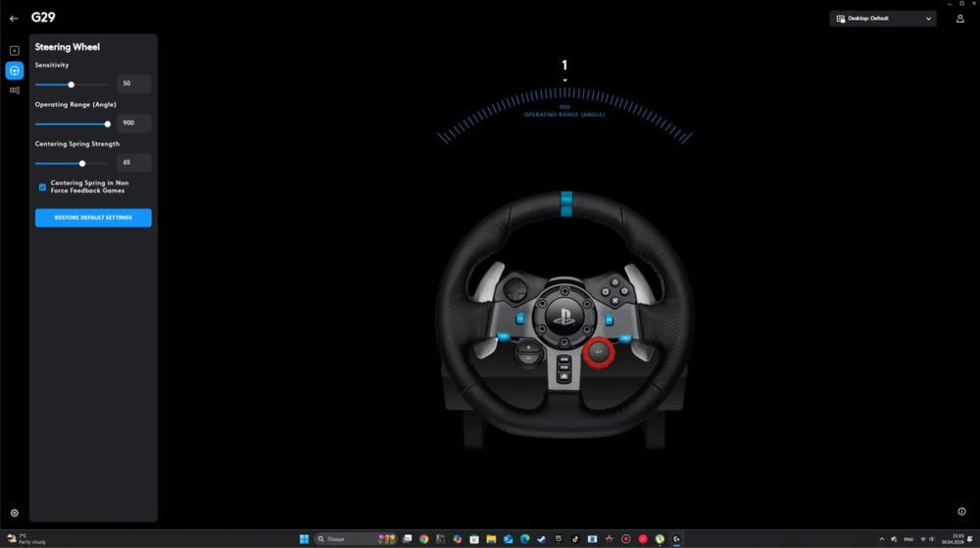
Task: Launch Google Chrome from the taskbar
Action: tap(423, 538)
